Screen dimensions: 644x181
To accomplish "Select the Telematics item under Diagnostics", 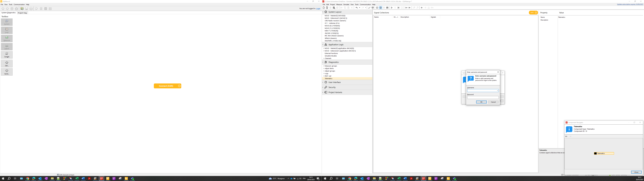I will [x=329, y=79].
